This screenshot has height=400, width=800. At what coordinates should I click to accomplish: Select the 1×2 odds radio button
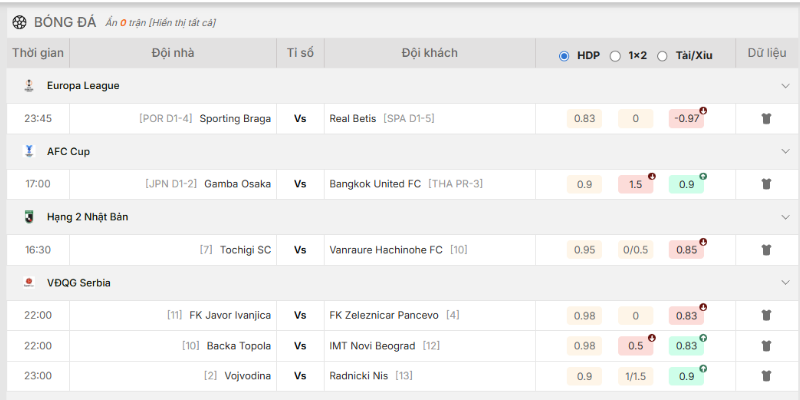click(615, 56)
